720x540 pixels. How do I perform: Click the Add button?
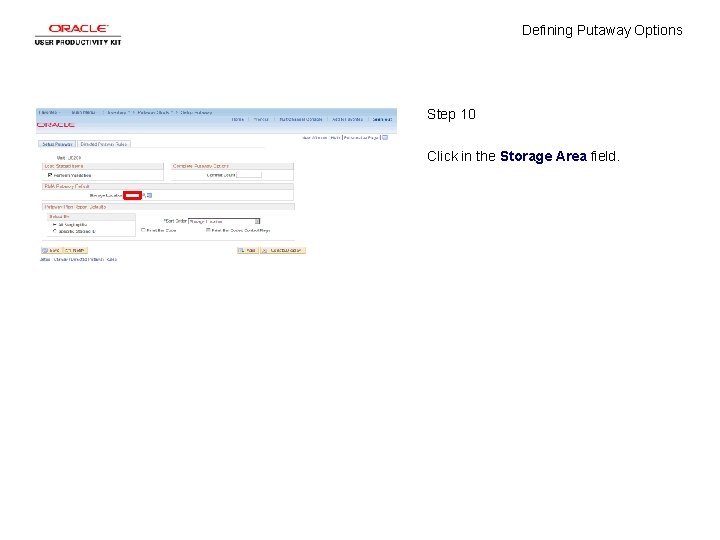[x=248, y=250]
